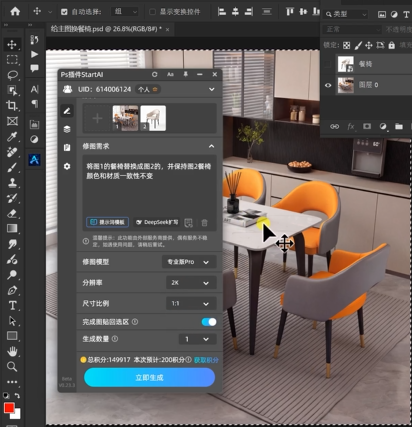412x427 pixels.
Task: Select the Horizontal Type tool
Action: point(12,305)
